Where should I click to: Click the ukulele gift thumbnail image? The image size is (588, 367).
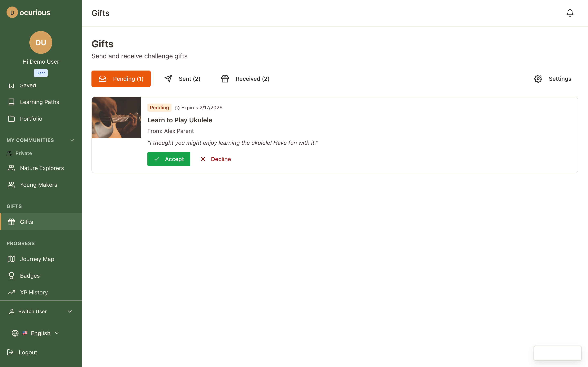(x=116, y=117)
